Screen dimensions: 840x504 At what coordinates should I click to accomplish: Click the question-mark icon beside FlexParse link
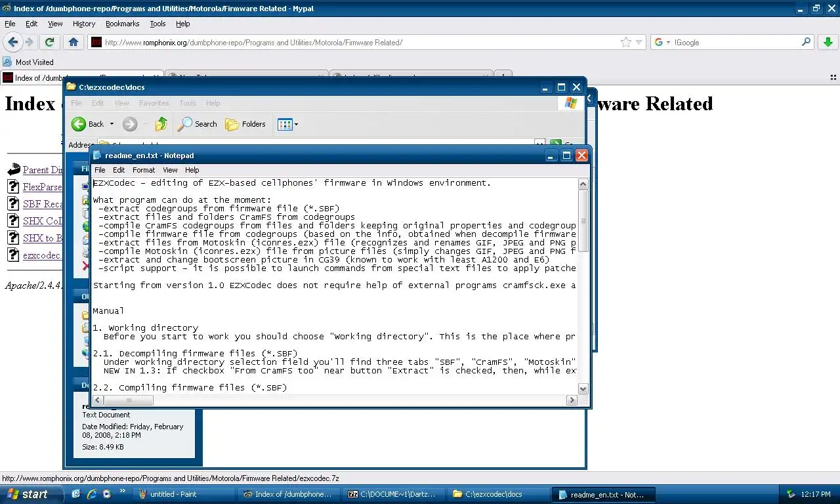tap(13, 186)
